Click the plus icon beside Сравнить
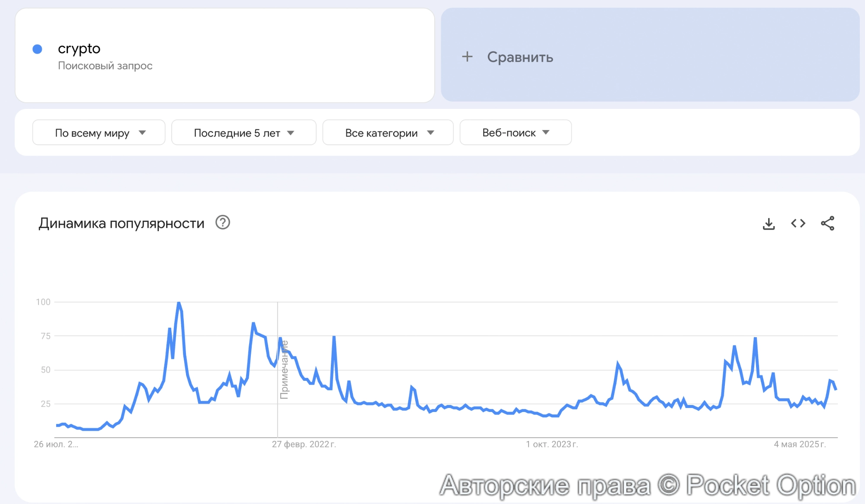Image resolution: width=865 pixels, height=504 pixels. pos(467,57)
